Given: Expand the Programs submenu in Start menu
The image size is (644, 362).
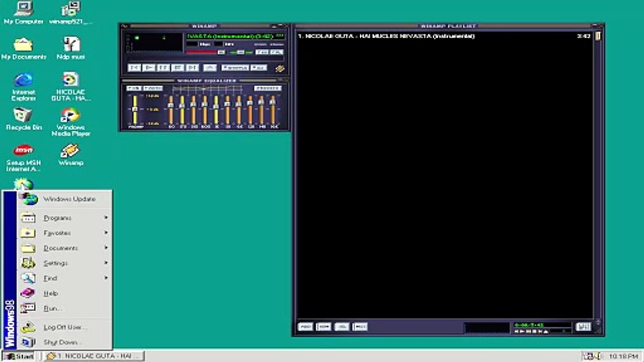Looking at the screenshot, I should click(x=64, y=218).
